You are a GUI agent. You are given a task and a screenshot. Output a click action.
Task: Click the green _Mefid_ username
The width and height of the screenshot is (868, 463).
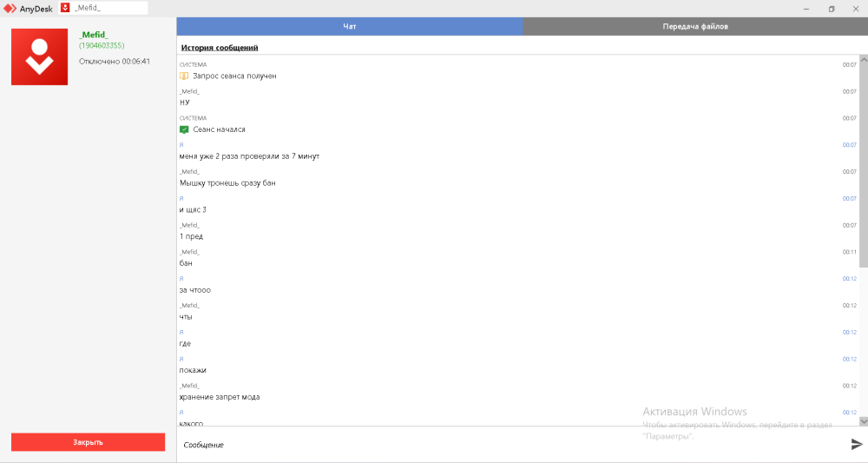[x=94, y=35]
